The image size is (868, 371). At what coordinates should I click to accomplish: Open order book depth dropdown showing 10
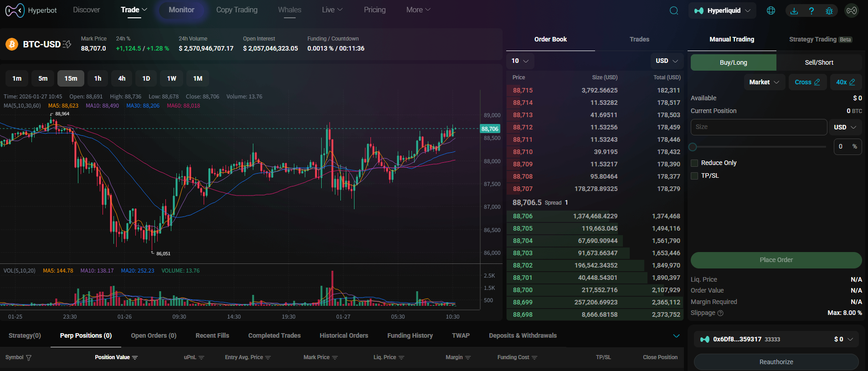520,61
